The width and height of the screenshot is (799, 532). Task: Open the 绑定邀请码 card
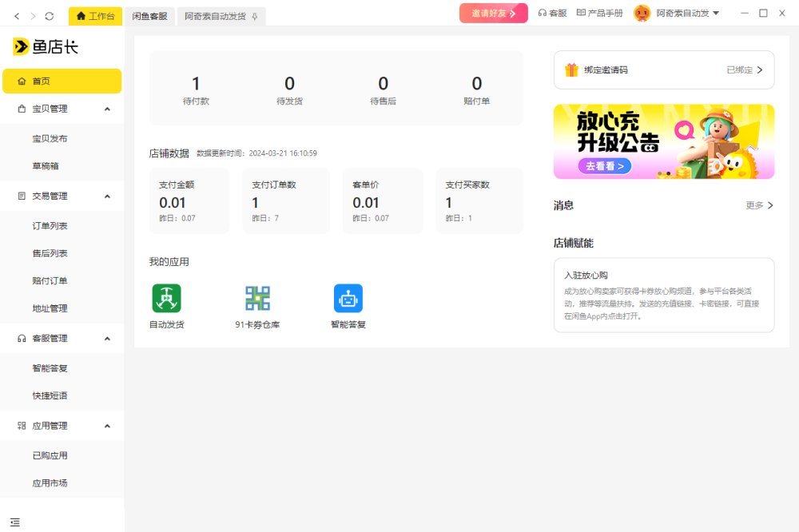(x=663, y=69)
